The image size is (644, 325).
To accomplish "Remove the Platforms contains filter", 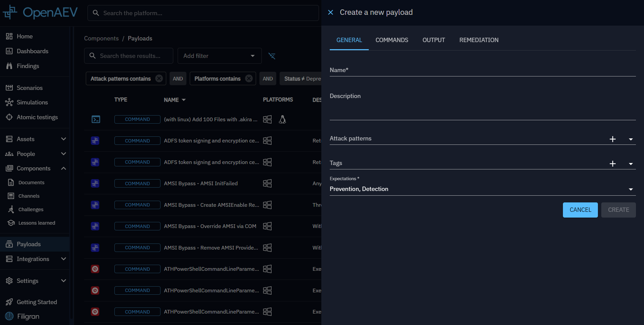I will [x=249, y=78].
